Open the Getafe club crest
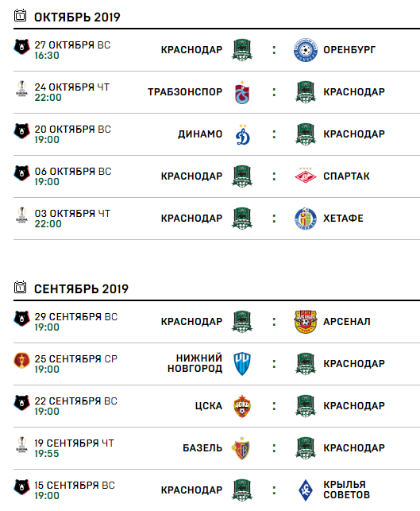Image resolution: width=420 pixels, height=511 pixels. (x=305, y=219)
